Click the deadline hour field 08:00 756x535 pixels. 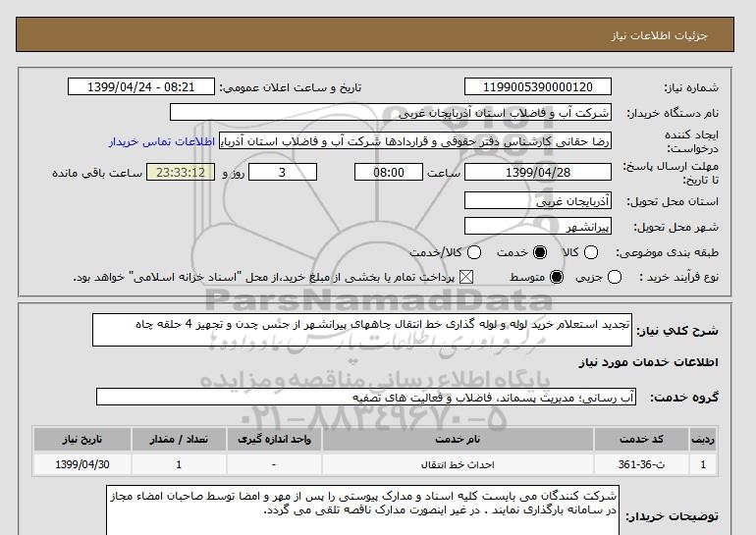point(389,172)
